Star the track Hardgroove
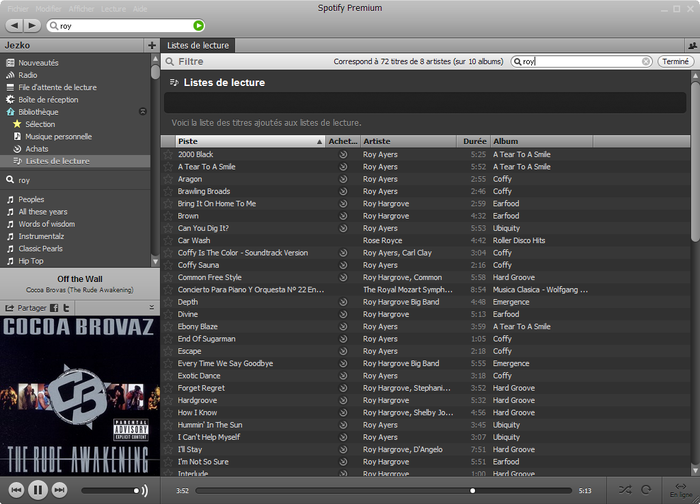 [168, 400]
